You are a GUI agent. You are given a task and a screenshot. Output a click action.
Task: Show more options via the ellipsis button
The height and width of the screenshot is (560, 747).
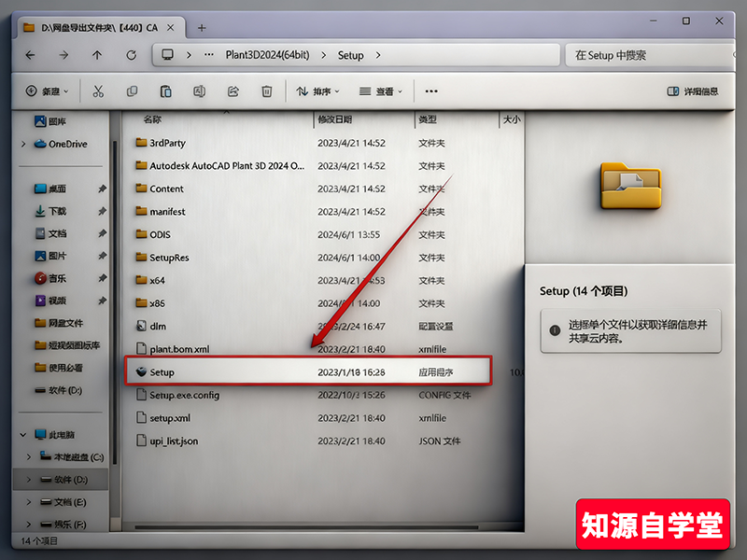tap(430, 91)
